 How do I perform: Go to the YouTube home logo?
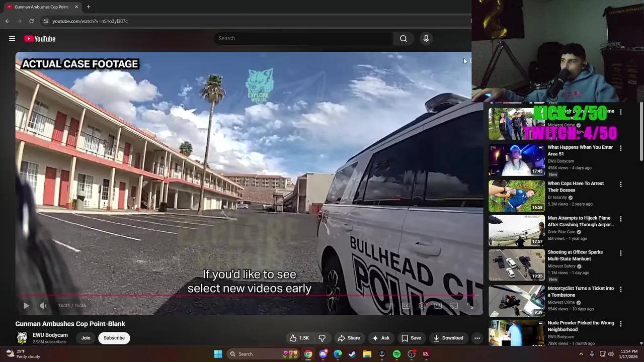coord(40,39)
